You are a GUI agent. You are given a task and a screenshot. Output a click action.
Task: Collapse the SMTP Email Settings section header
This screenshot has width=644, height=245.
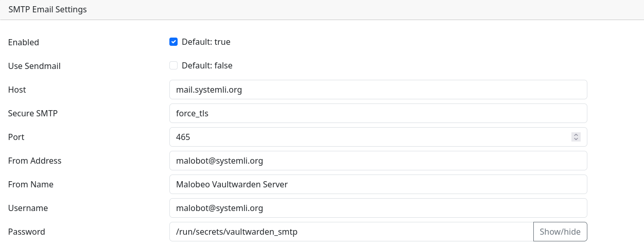(x=48, y=10)
